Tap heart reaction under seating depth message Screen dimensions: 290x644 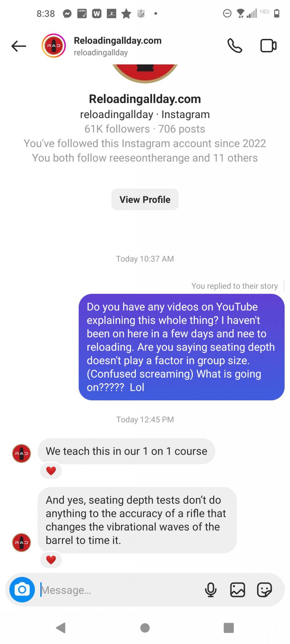51,560
